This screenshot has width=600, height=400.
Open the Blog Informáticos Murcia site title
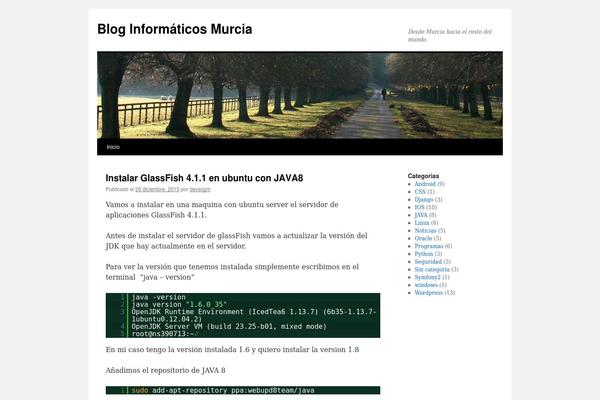(x=174, y=29)
